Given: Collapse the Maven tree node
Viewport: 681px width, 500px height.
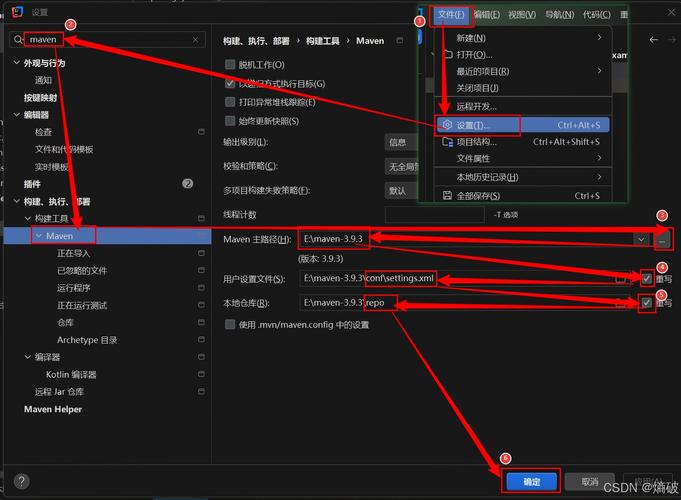Looking at the screenshot, I should 39,236.
